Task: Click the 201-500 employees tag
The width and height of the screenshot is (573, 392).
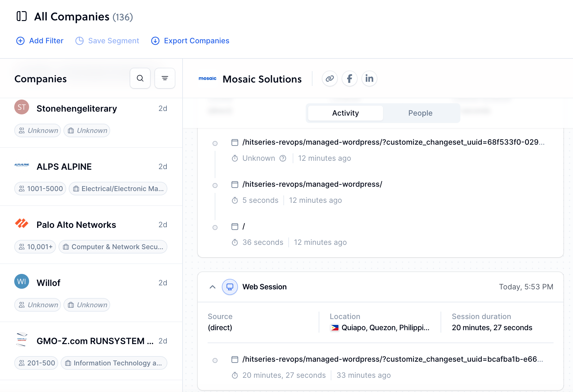Action: [x=37, y=363]
